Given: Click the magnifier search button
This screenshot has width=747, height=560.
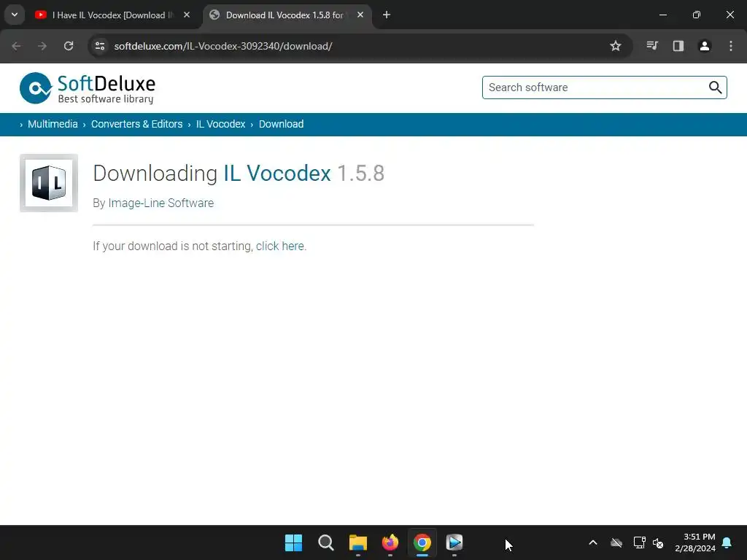Looking at the screenshot, I should [715, 87].
